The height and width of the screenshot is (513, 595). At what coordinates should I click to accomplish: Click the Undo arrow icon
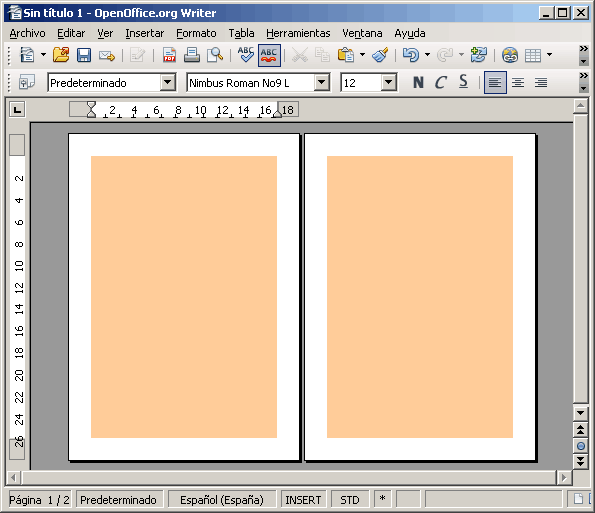pos(411,55)
